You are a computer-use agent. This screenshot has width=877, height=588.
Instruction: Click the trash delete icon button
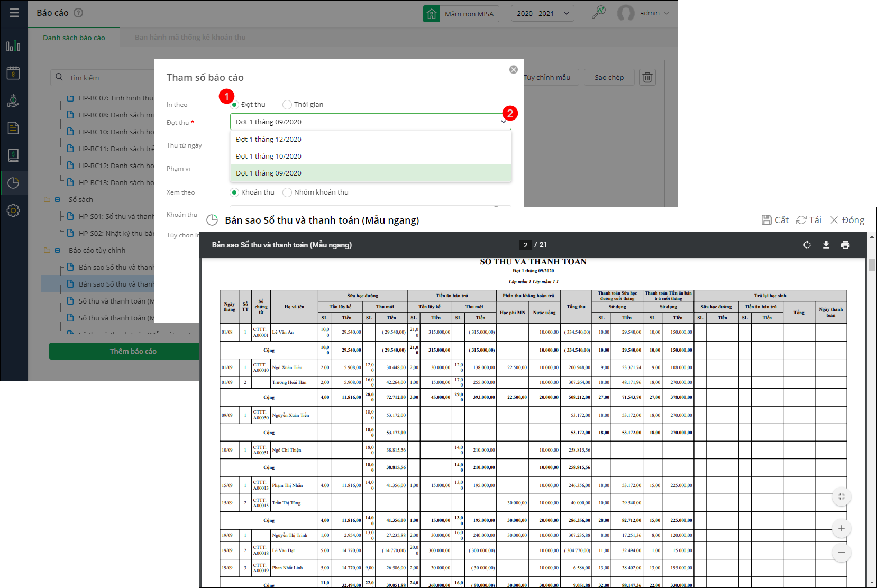tap(647, 78)
